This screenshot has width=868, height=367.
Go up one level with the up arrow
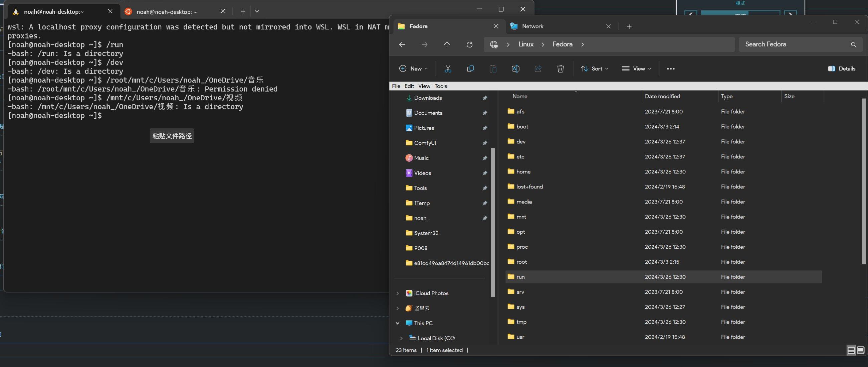pyautogui.click(x=447, y=44)
